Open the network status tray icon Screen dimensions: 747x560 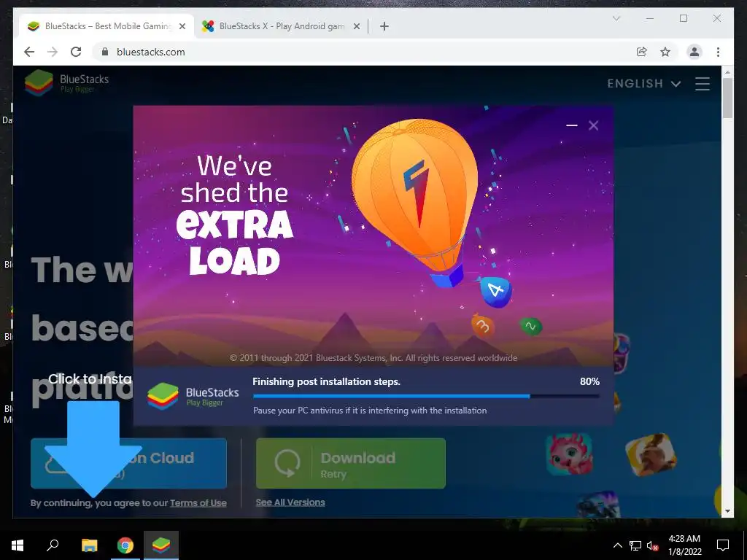coord(635,545)
